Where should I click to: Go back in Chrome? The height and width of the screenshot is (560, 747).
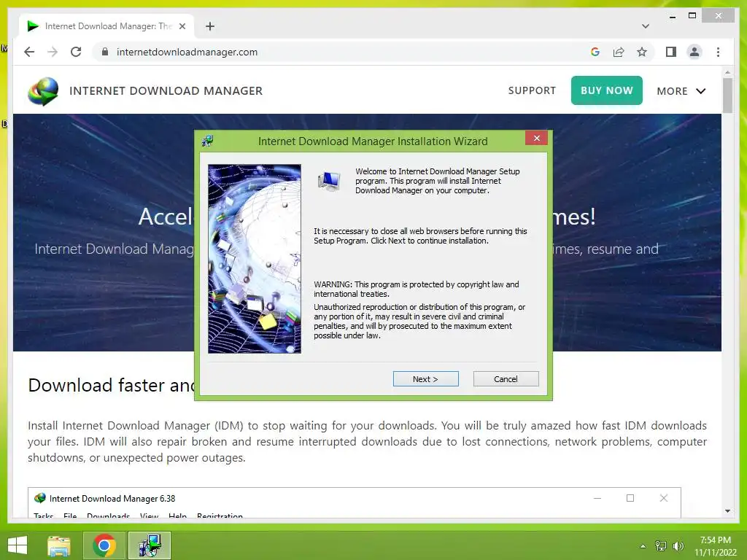tap(29, 52)
